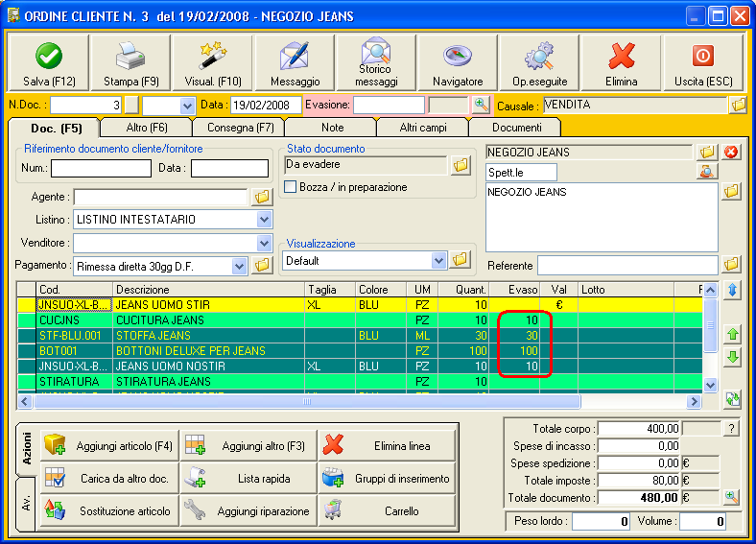Open the Altri campi tab
The image size is (756, 544).
[422, 127]
